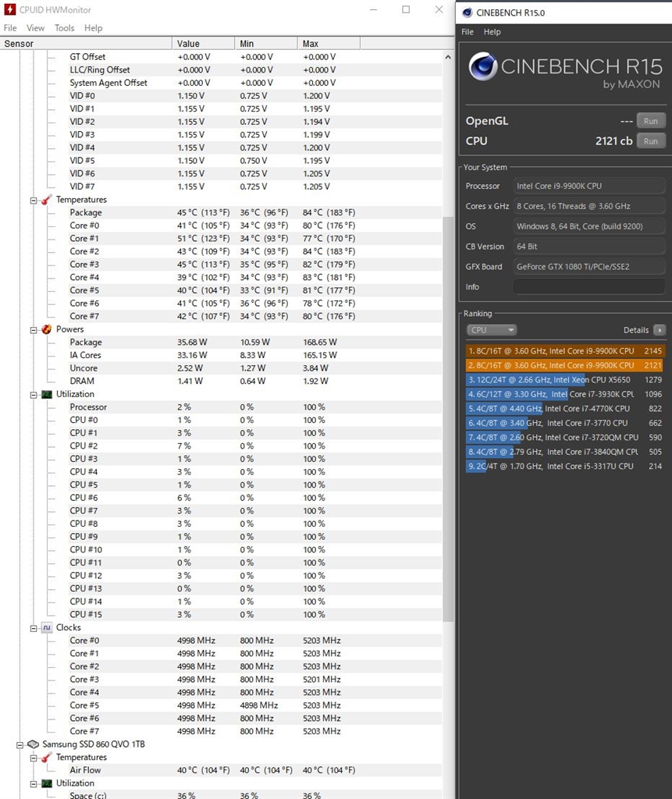Collapse the SSD Utilization node
This screenshot has height=799, width=672.
[34, 783]
